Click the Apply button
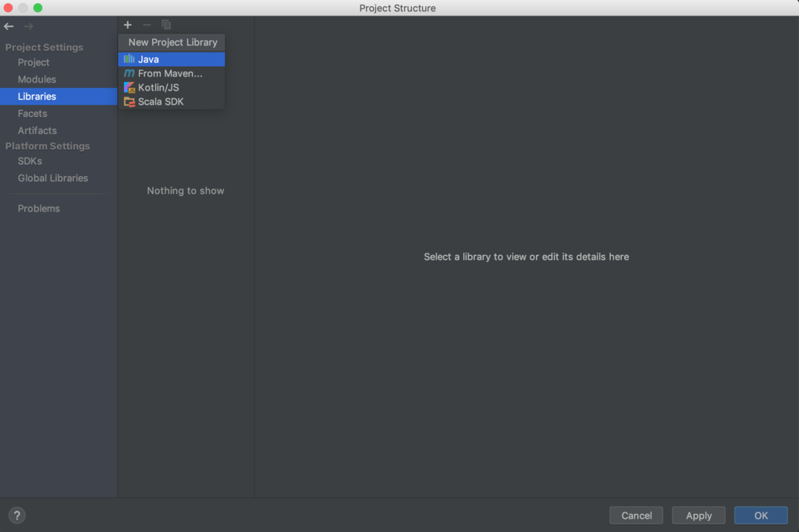This screenshot has width=799, height=532. [x=698, y=515]
